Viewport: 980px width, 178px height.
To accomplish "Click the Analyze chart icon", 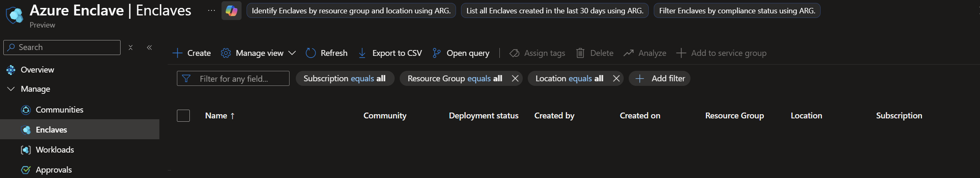I will (629, 53).
